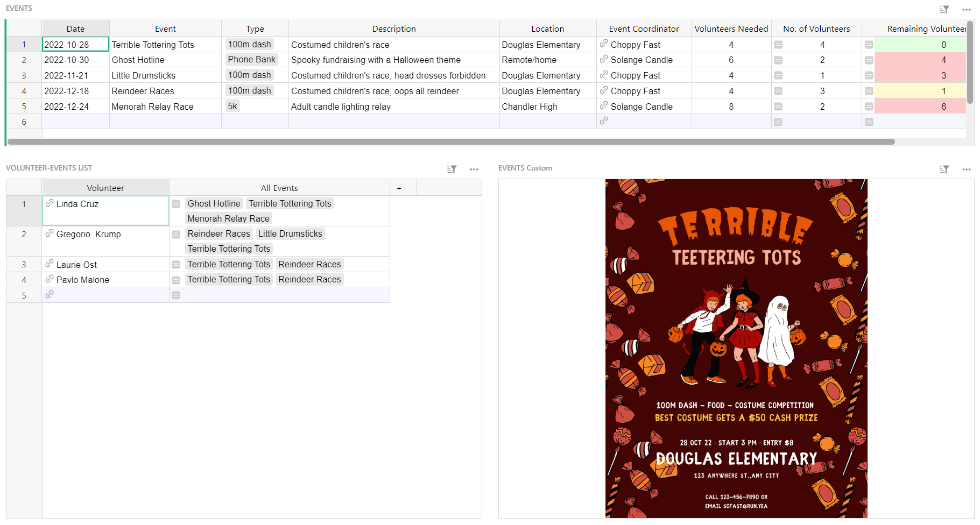Open Volunteer-Events List three-dot menu
This screenshot has height=525, width=980.
point(474,169)
